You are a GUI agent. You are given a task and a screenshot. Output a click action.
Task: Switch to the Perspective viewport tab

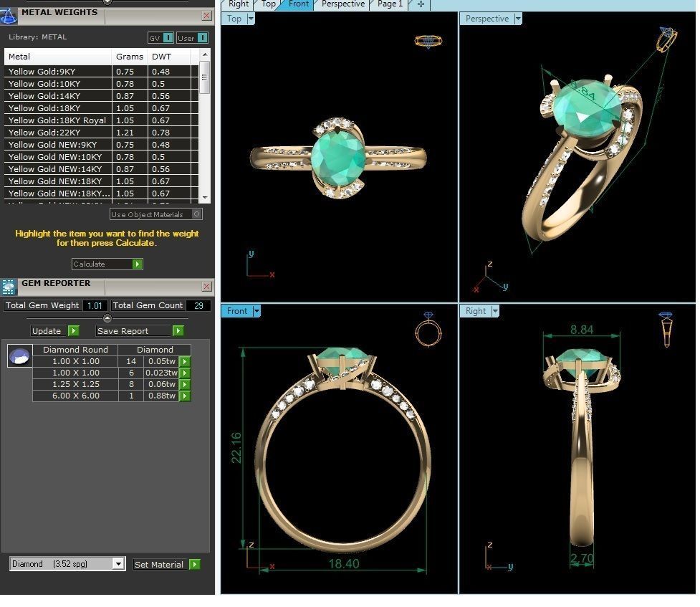(x=343, y=4)
